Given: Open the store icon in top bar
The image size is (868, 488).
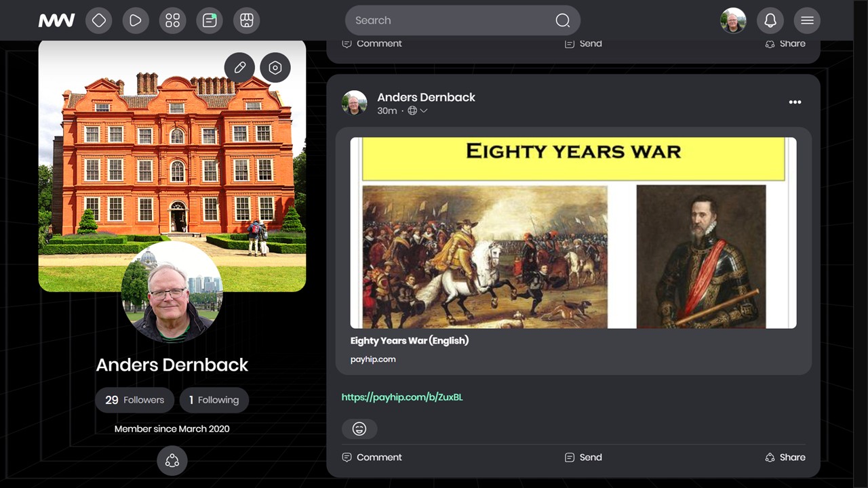Looking at the screenshot, I should tap(247, 20).
